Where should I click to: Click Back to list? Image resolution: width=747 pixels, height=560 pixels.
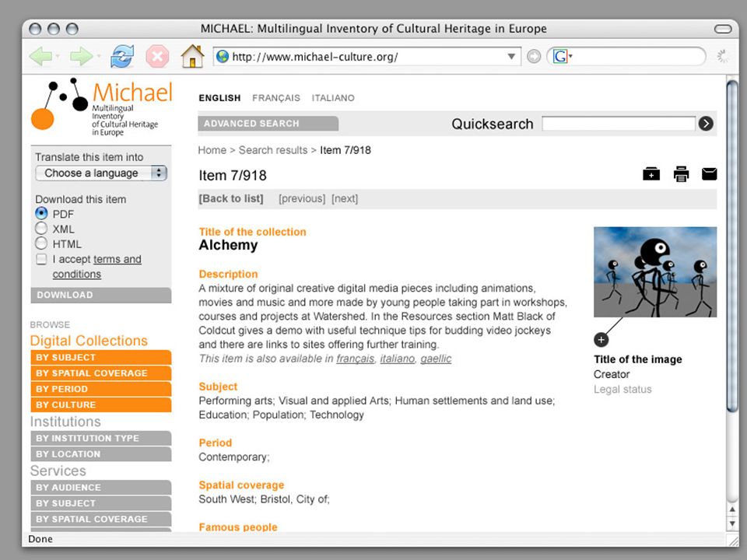(231, 198)
